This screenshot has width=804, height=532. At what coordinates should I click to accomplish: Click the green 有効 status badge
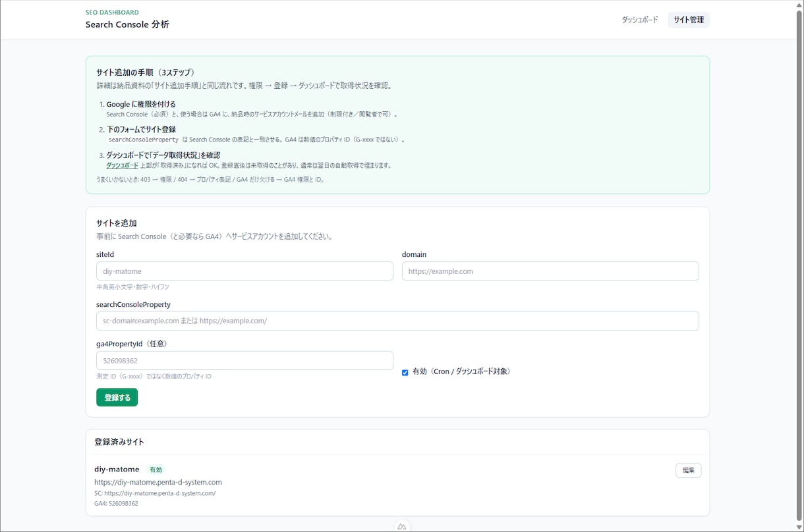point(156,469)
